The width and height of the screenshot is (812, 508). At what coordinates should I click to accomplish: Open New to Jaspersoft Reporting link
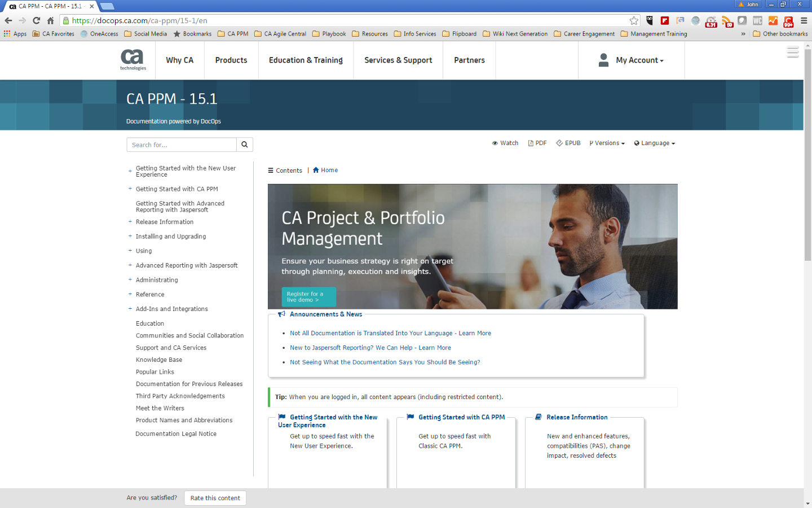tap(370, 348)
